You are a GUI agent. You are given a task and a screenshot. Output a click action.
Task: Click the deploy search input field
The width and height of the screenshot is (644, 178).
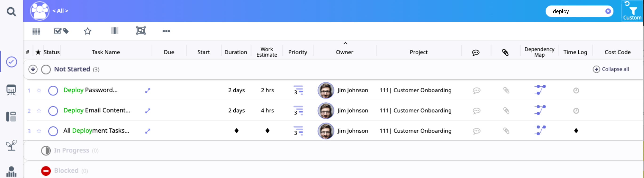pos(575,11)
